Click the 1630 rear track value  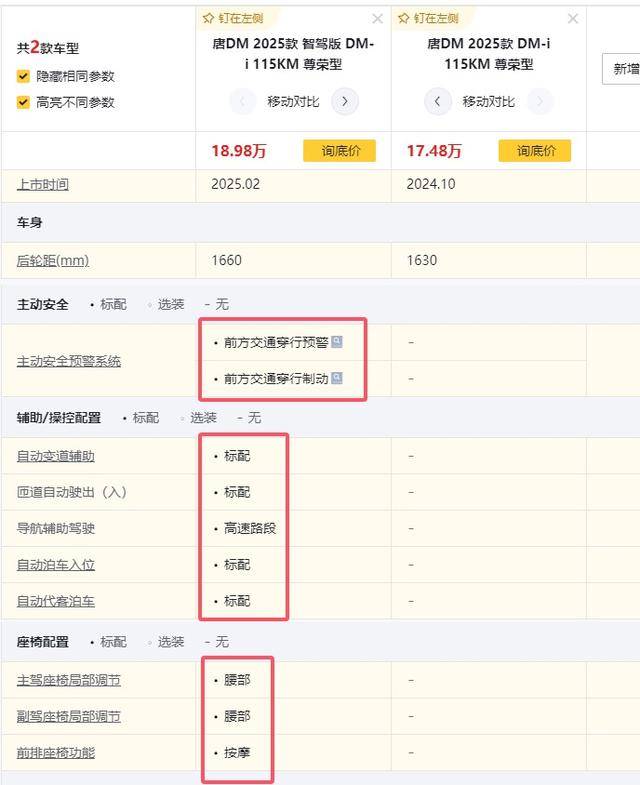click(x=422, y=260)
